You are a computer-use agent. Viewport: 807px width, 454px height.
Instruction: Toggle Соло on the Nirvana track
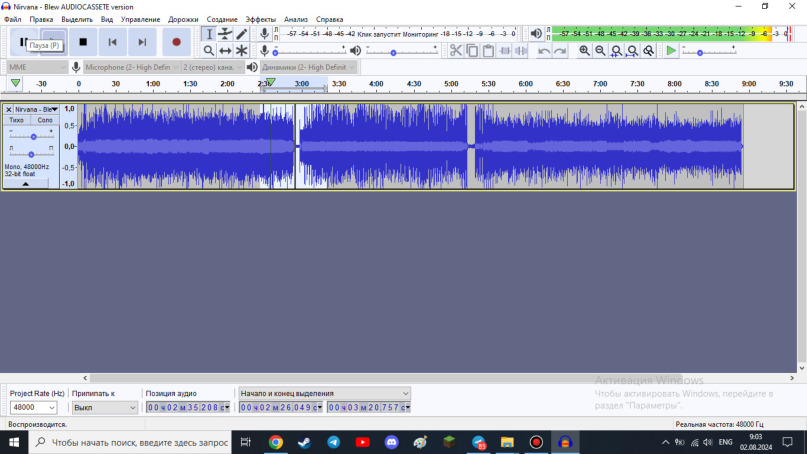coord(45,120)
